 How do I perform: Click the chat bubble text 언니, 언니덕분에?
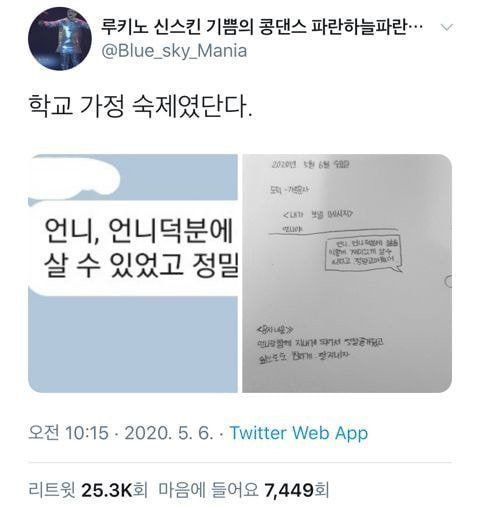138,230
